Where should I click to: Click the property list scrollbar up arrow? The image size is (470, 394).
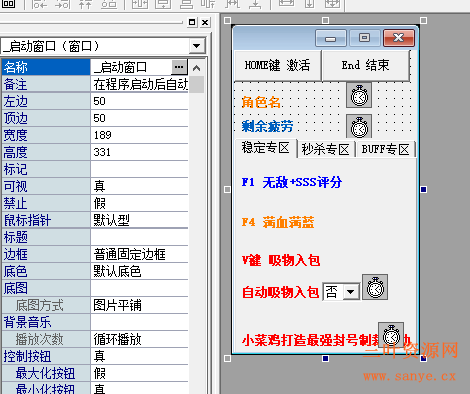point(197,68)
